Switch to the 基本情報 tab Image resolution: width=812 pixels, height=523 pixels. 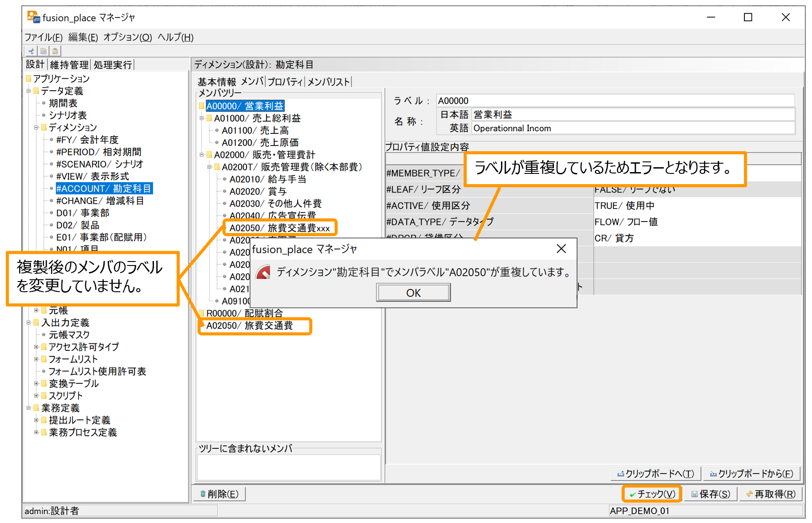[217, 82]
